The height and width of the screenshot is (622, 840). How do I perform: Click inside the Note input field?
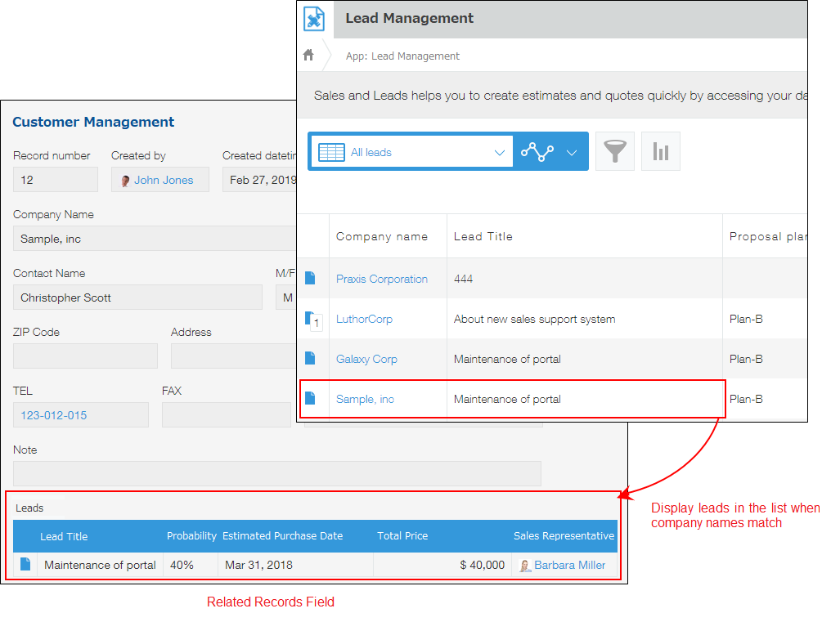click(276, 473)
